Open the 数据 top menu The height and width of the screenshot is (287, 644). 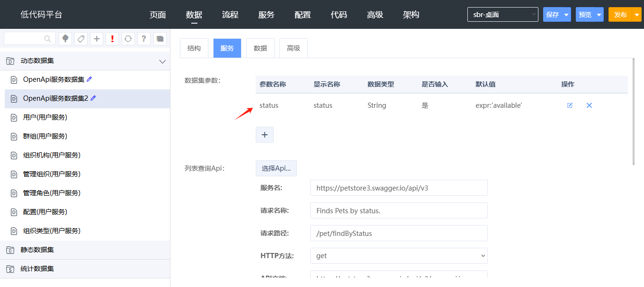click(194, 15)
